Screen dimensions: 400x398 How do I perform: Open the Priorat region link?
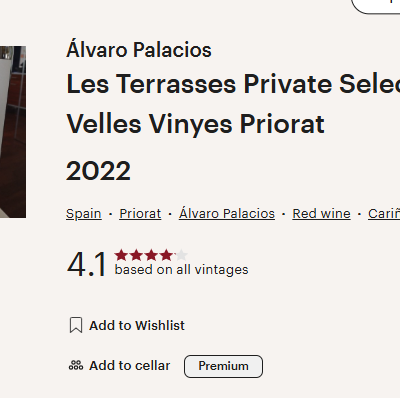tap(140, 214)
